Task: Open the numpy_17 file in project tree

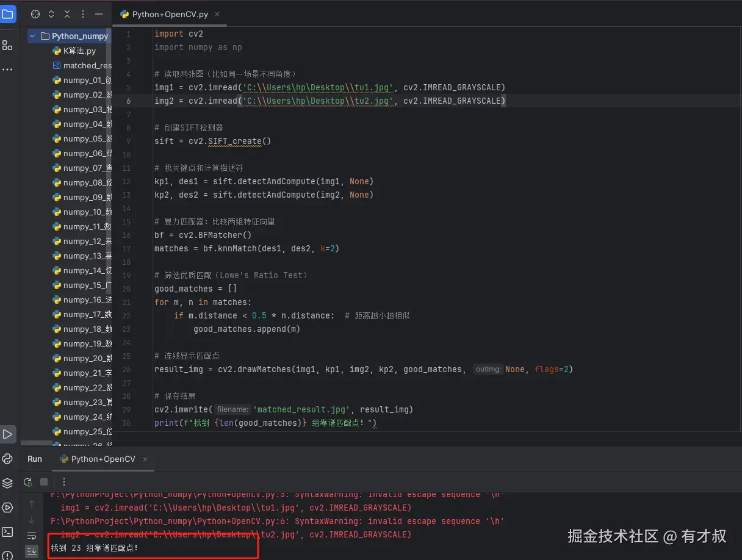Action: pos(82,314)
